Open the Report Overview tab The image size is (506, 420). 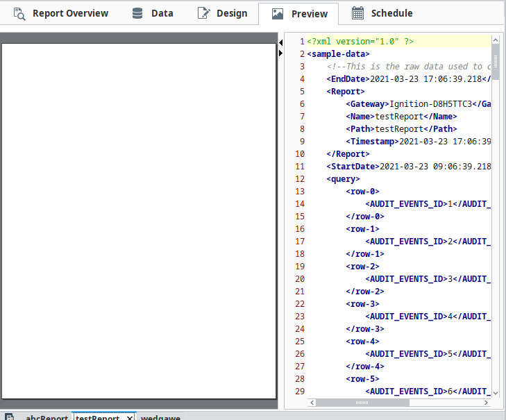tap(60, 14)
